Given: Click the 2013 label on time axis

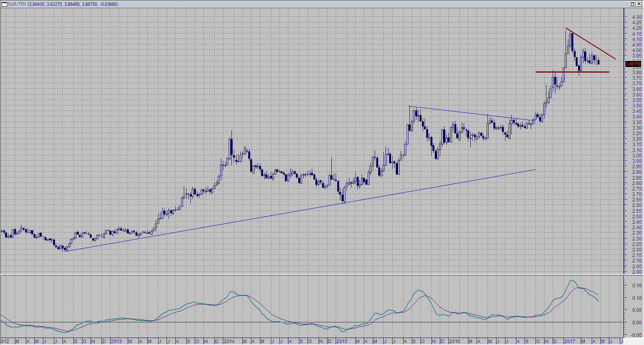Looking at the screenshot, I should tap(116, 341).
